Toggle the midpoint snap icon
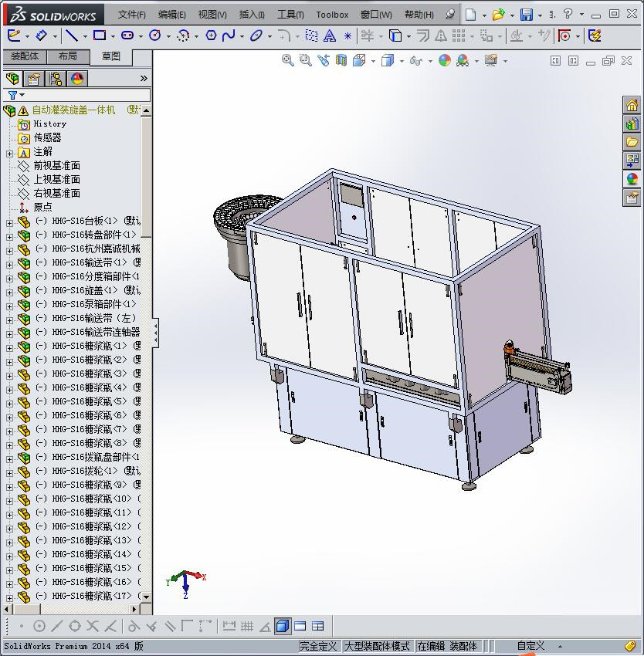Viewport: 644px width, 656px height. [56, 626]
